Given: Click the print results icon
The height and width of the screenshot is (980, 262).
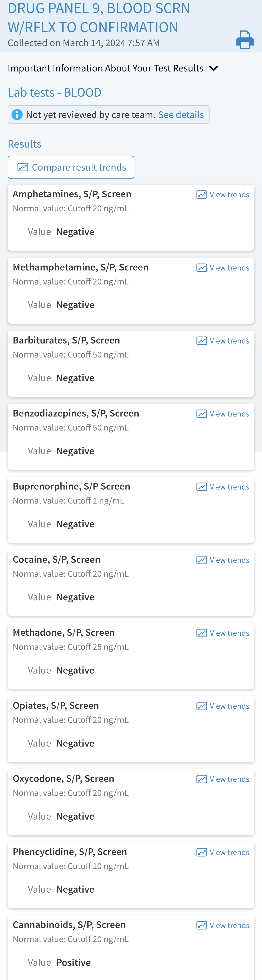Looking at the screenshot, I should tap(244, 40).
